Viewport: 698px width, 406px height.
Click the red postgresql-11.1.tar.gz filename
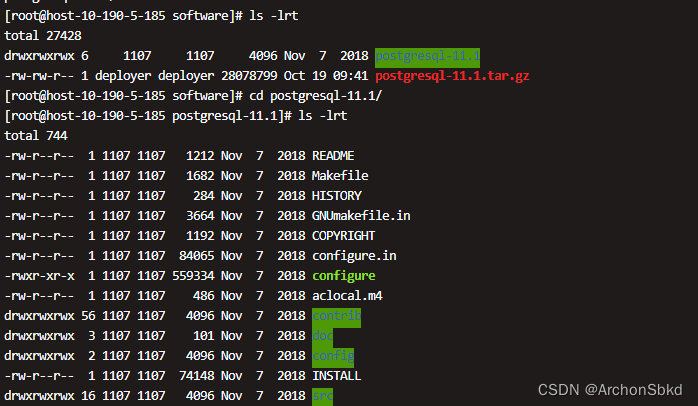[452, 76]
